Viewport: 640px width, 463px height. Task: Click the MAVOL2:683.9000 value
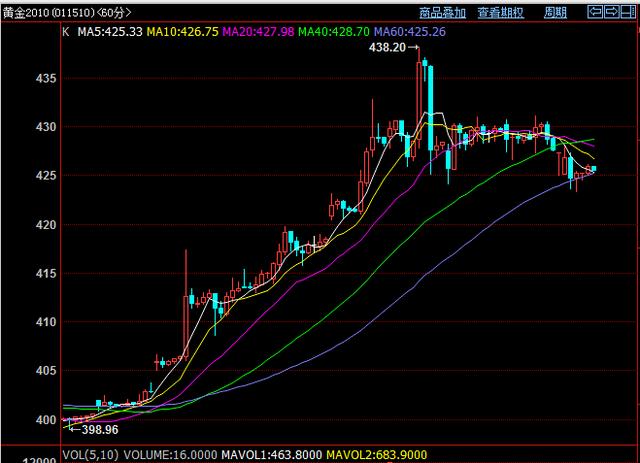[377, 455]
